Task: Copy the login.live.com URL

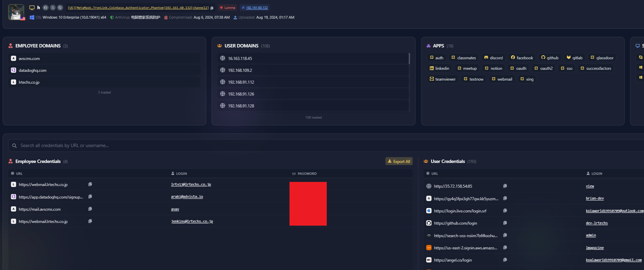Action: click(505, 211)
